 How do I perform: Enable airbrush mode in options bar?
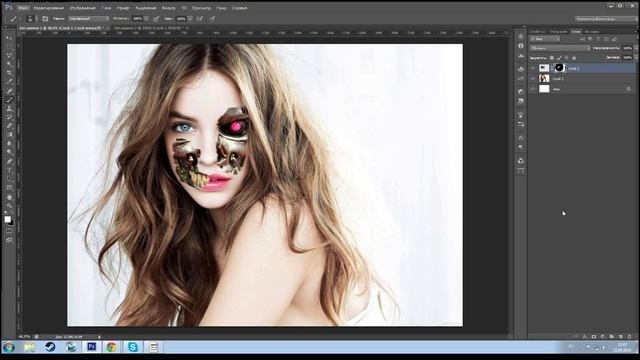pos(200,19)
